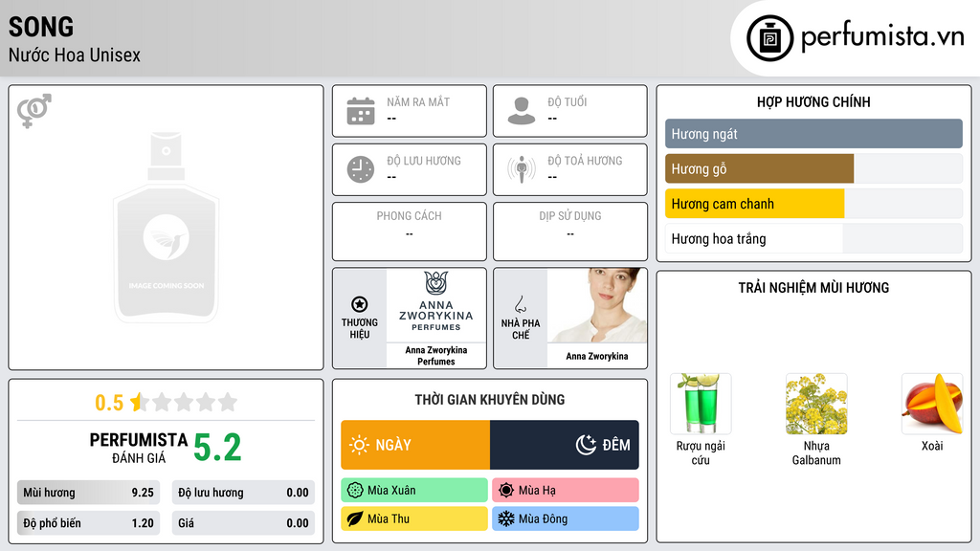Image resolution: width=980 pixels, height=551 pixels.
Task: Open the Anna Zworykina perfumer photo
Action: click(597, 305)
